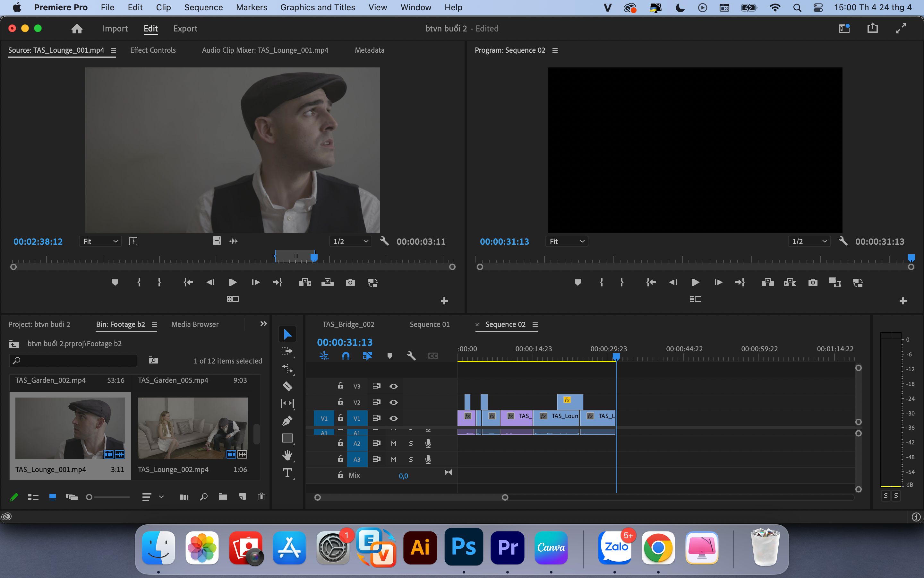Switch project panel to list view
The image size is (924, 578).
tap(33, 497)
